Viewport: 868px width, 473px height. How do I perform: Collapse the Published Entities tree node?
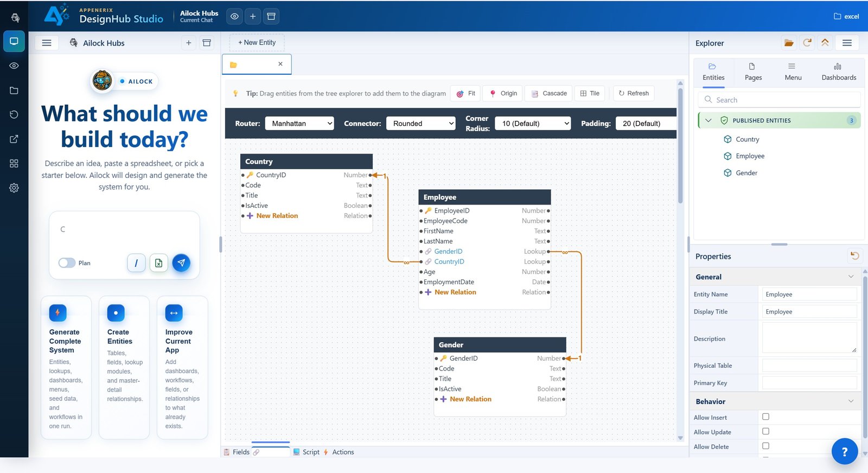[x=708, y=120]
